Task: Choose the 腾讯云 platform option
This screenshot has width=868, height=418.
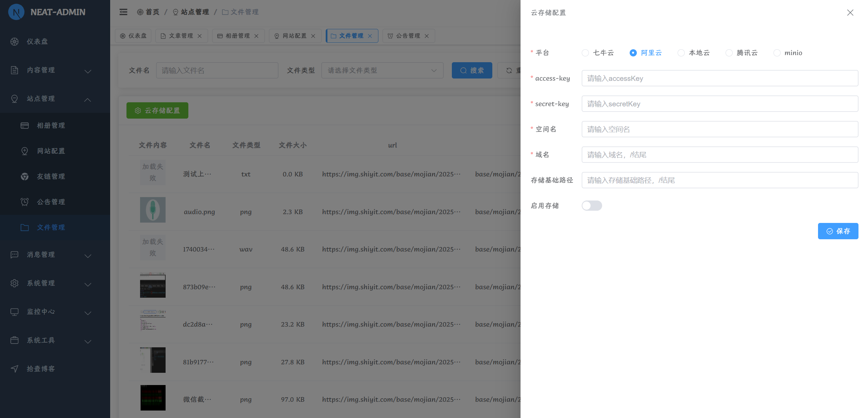Action: click(x=729, y=53)
